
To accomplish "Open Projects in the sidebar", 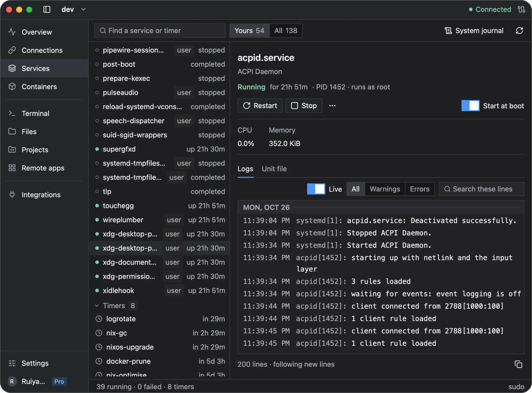I will (44, 150).
